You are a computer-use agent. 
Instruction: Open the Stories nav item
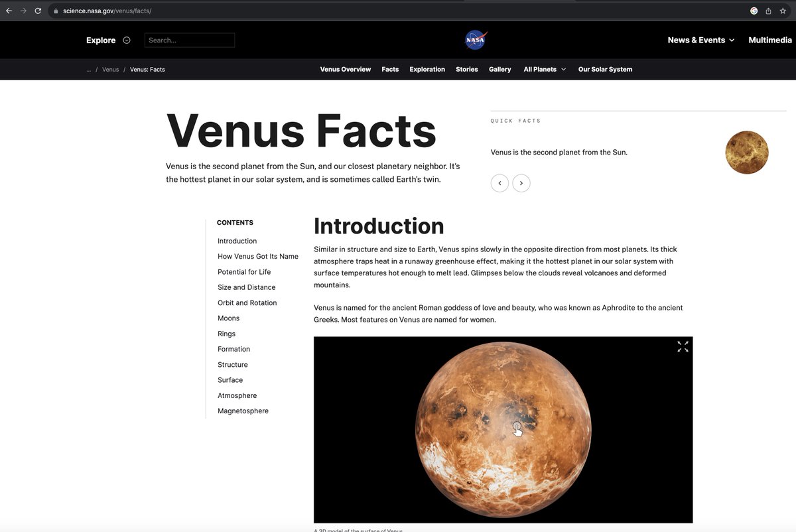click(x=467, y=70)
